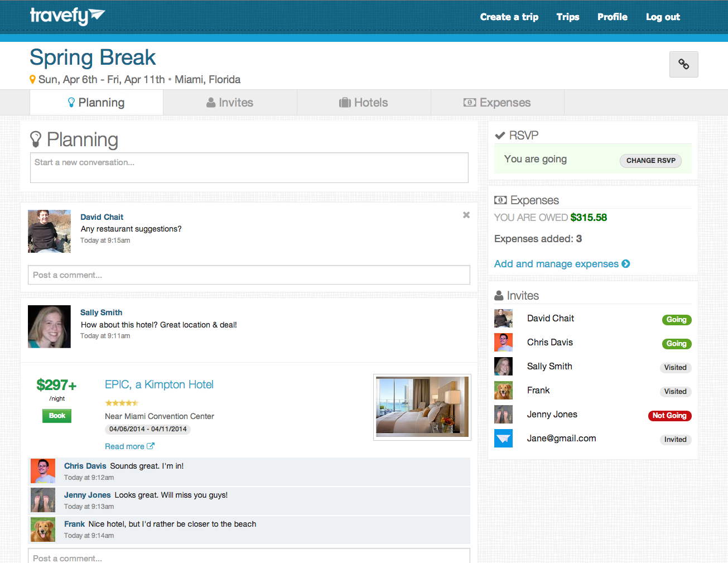Click the copy trip link icon button

coord(683,64)
